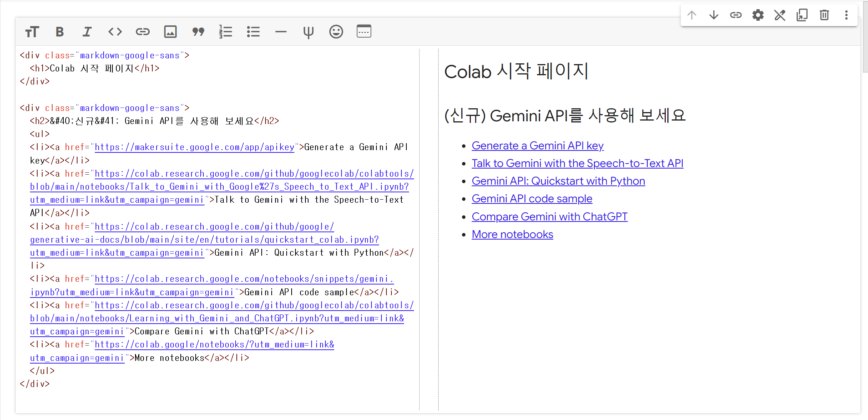Move cell up
Screen dimensions: 868x420
coord(692,15)
